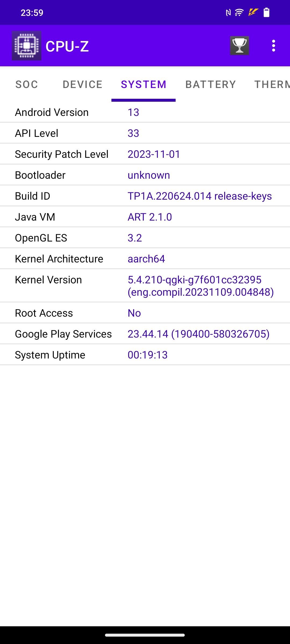The width and height of the screenshot is (290, 644).
Task: Tap the Wi-Fi status icon
Action: pyautogui.click(x=239, y=12)
